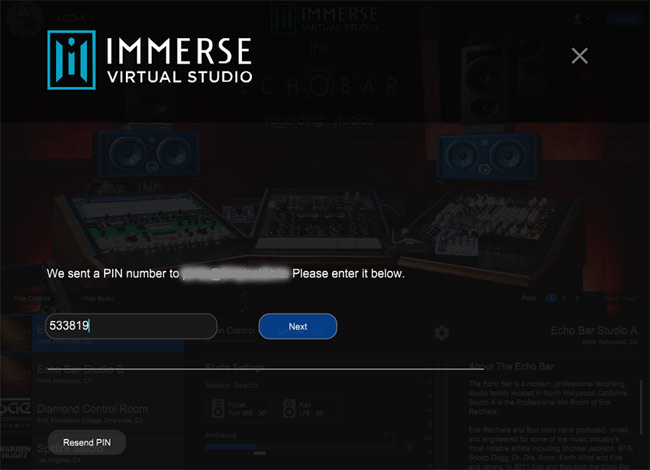Go to page 3 of studios

(x=577, y=298)
